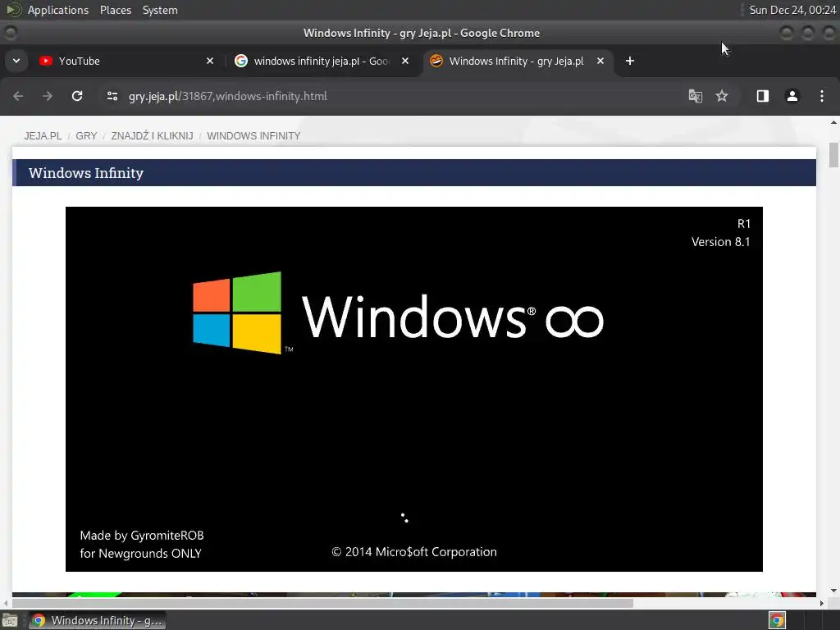Open the System menu
This screenshot has height=630, width=840.
coord(160,10)
